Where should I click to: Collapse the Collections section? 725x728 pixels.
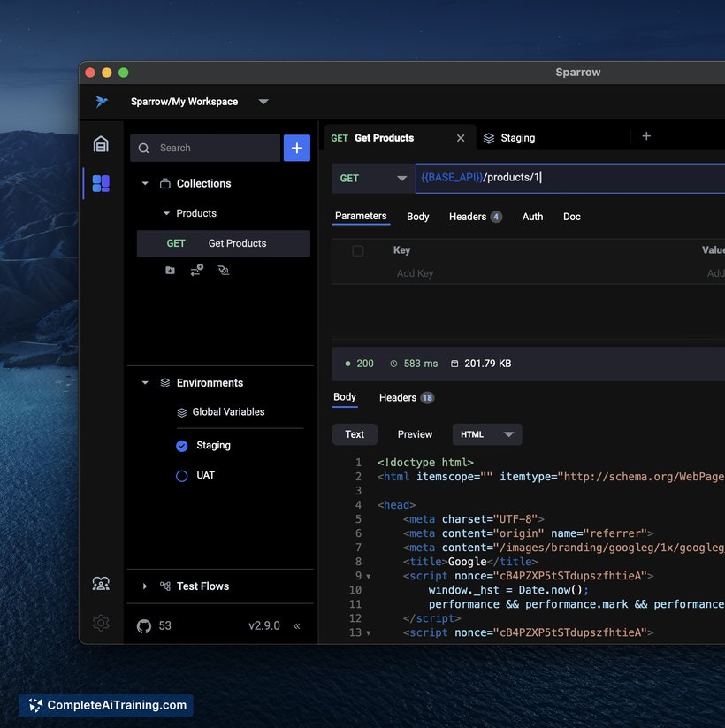click(145, 184)
